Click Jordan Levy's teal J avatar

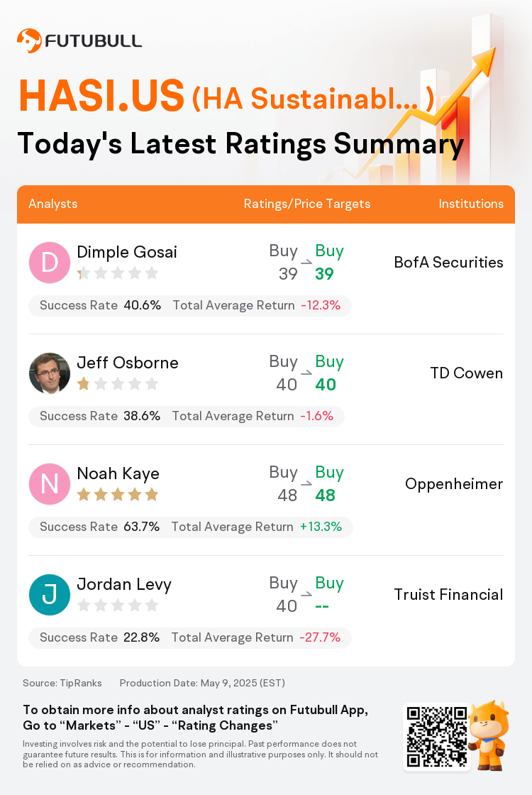[49, 595]
